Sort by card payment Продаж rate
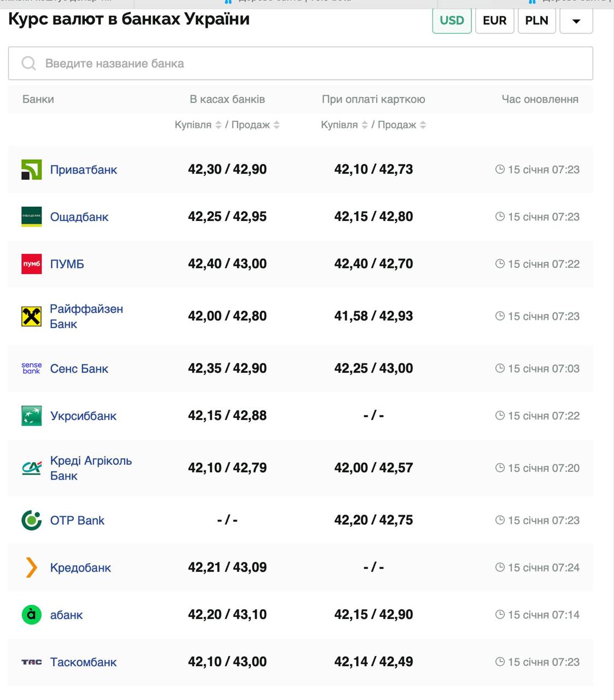 pyautogui.click(x=423, y=125)
